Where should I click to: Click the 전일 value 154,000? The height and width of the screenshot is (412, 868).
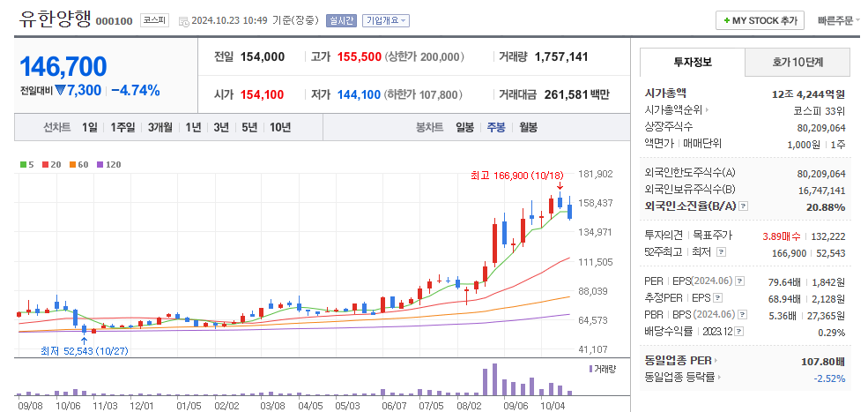(x=263, y=56)
